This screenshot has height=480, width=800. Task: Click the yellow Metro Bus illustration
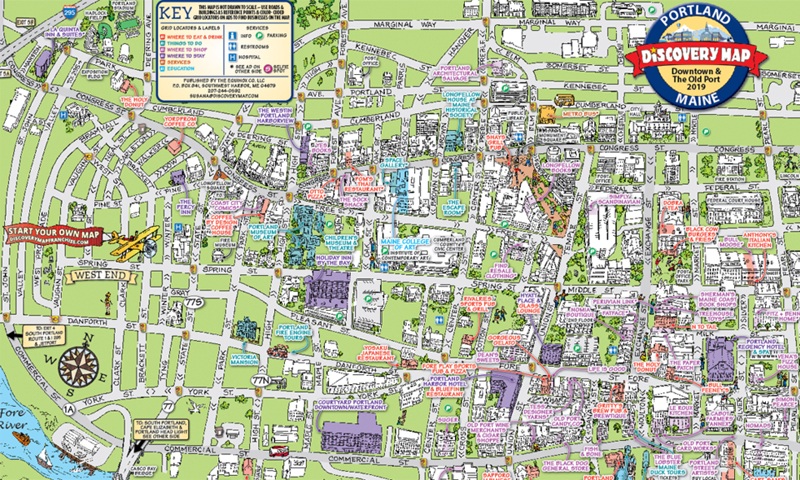564,99
